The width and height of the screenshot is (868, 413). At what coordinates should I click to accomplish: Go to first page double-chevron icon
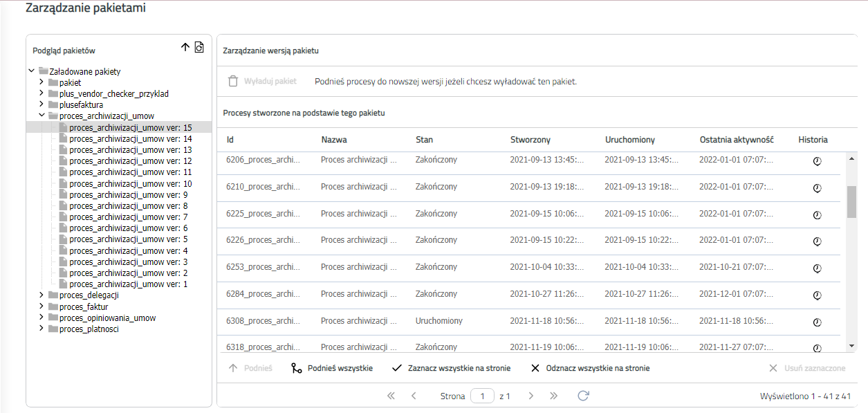391,396
